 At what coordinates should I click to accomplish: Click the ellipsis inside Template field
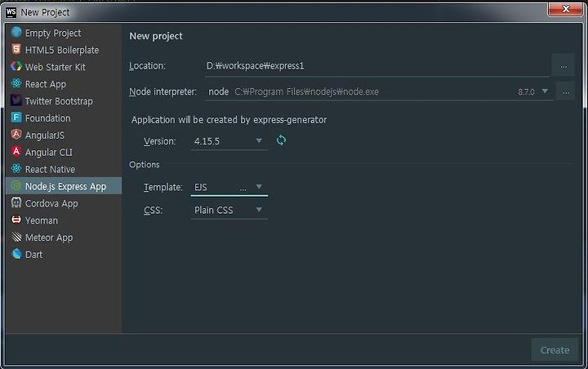click(243, 189)
